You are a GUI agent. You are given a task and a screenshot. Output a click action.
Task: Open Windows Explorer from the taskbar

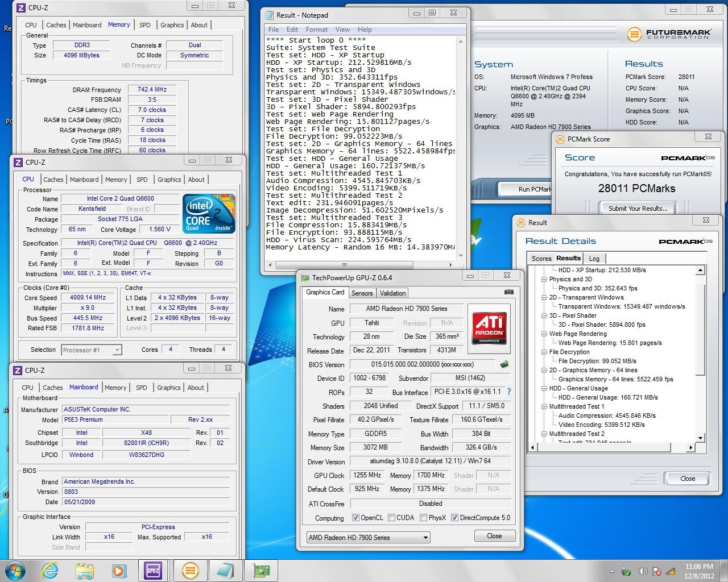[85, 571]
